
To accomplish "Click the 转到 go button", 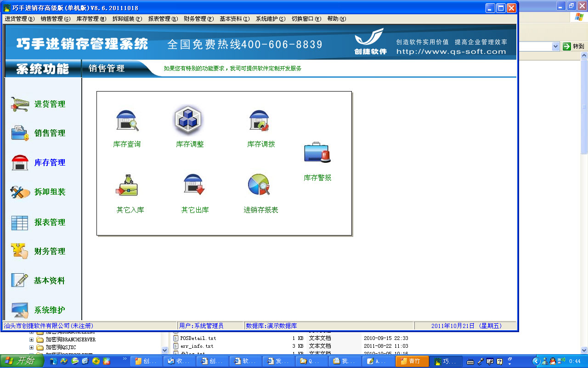I will pos(573,46).
